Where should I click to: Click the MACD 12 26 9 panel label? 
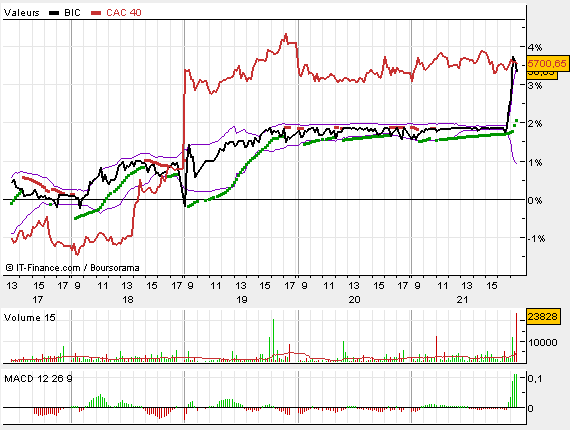(38, 379)
